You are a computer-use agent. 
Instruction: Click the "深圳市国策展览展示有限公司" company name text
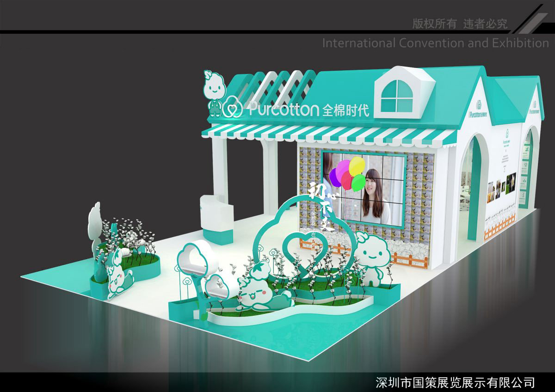[455, 382]
